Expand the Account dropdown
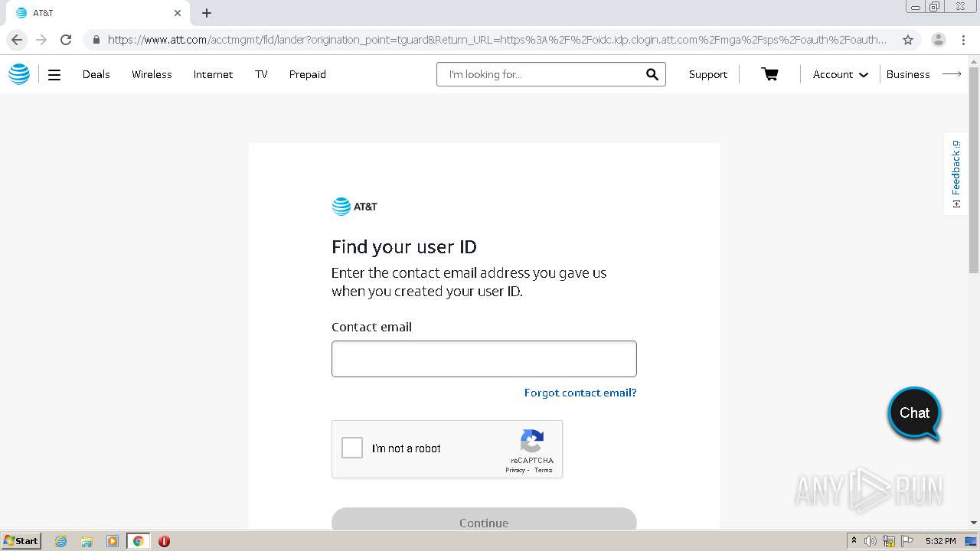Viewport: 980px width, 551px height. click(841, 74)
